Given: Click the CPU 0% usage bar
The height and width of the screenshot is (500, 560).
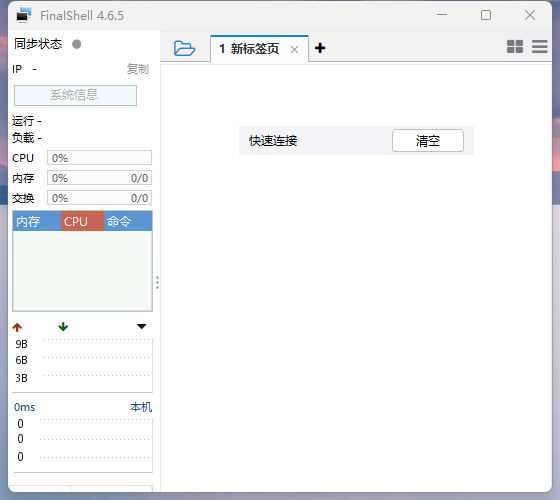Looking at the screenshot, I should coord(99,158).
